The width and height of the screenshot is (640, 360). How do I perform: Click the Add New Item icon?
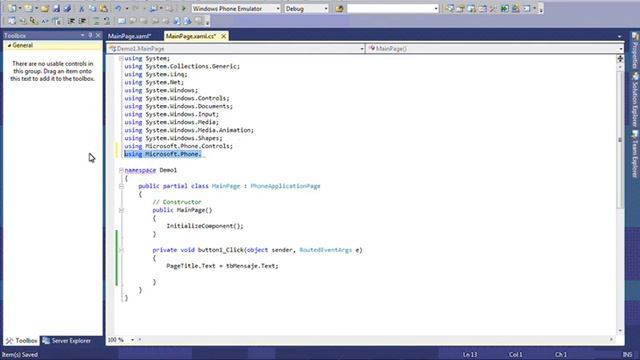[x=28, y=8]
